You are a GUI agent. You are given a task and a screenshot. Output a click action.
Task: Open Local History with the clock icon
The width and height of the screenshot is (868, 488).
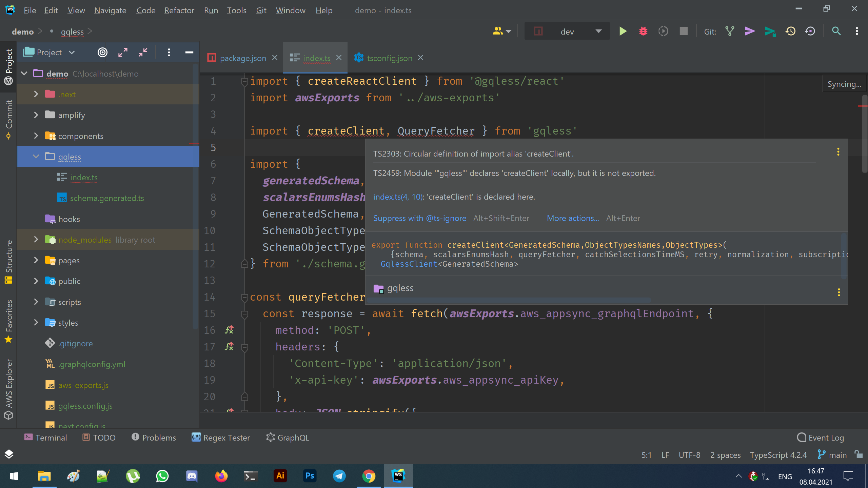tap(790, 31)
